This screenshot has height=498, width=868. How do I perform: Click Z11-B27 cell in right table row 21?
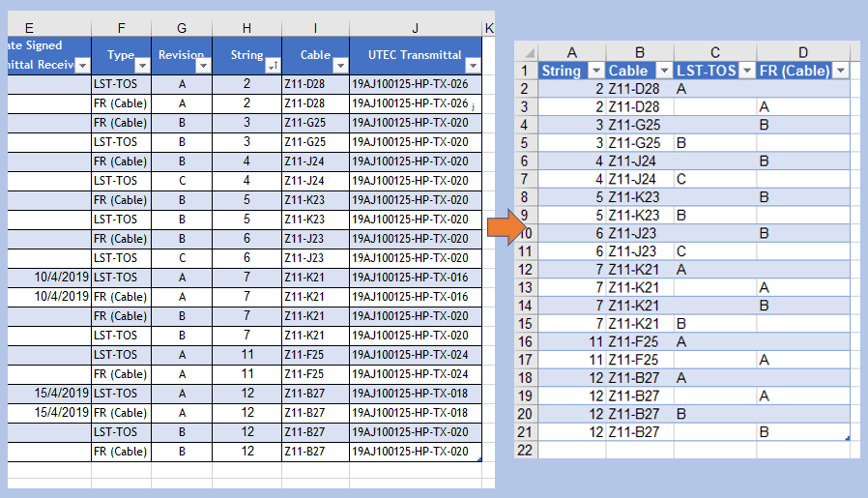[639, 432]
